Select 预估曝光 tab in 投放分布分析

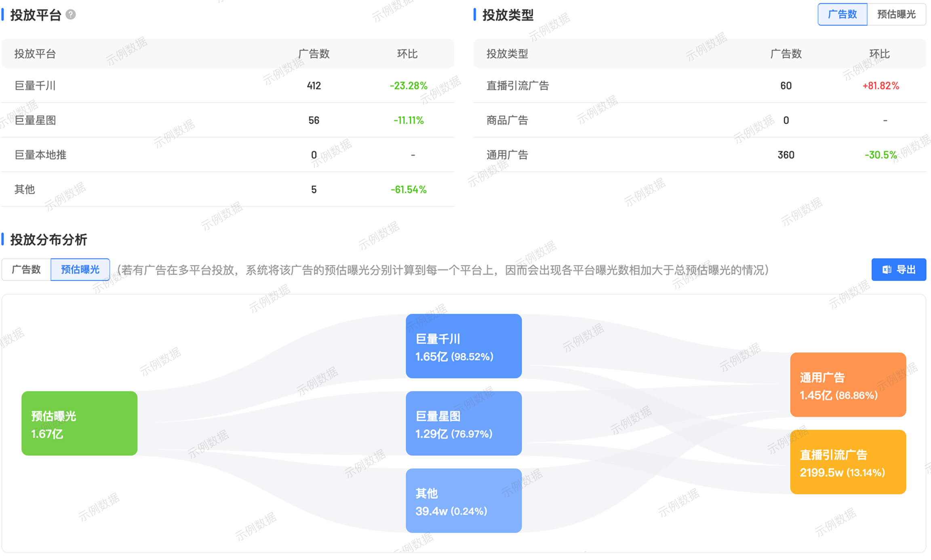click(80, 270)
